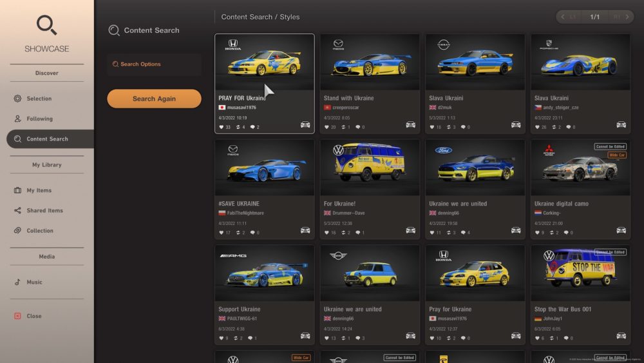644x363 pixels.
Task: Click comment icon on PRAY FOR Ukraine card
Action: coord(252,127)
